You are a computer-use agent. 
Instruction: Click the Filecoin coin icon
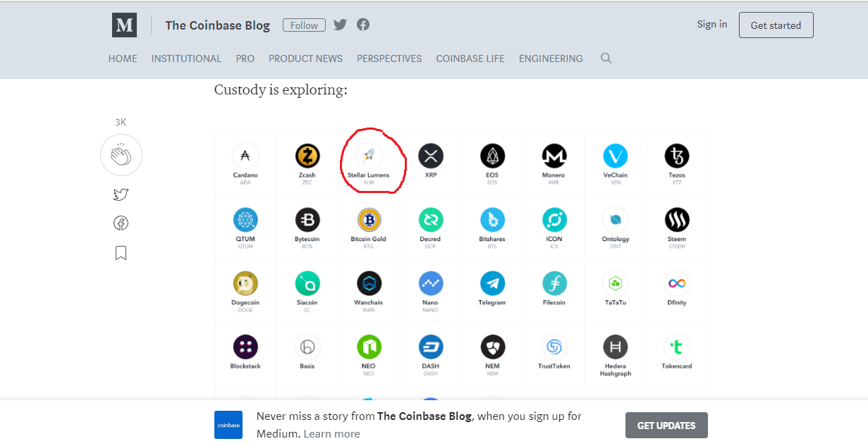pos(554,283)
